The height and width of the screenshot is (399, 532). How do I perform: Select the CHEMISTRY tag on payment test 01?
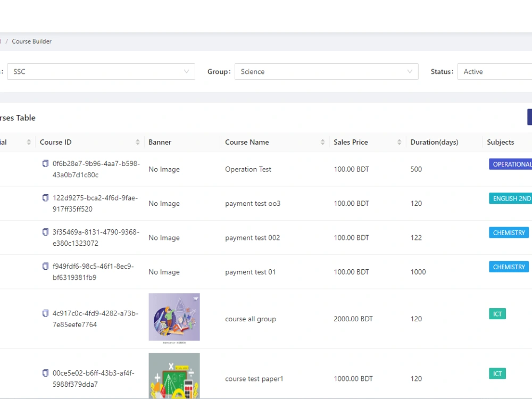(x=508, y=267)
